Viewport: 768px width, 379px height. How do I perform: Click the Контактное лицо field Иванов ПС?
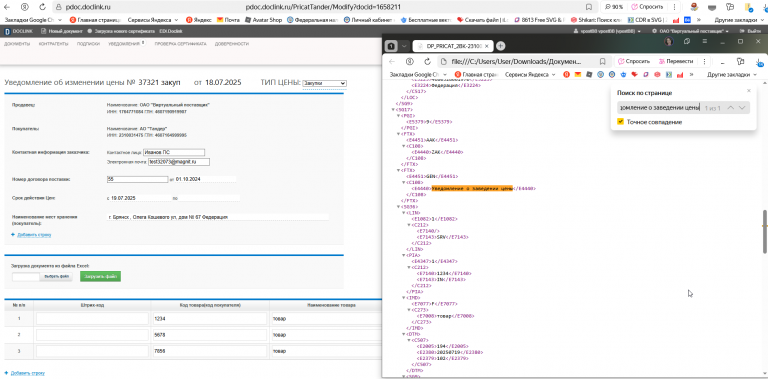(174, 153)
